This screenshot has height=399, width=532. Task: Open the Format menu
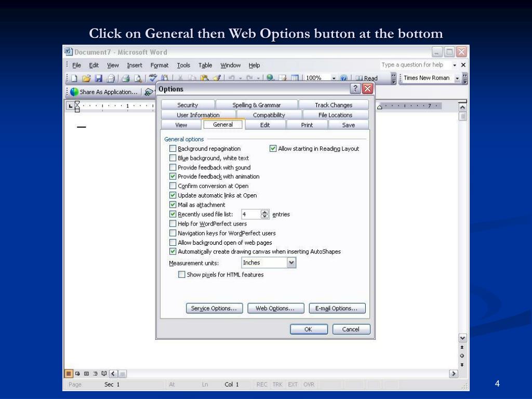coord(159,65)
